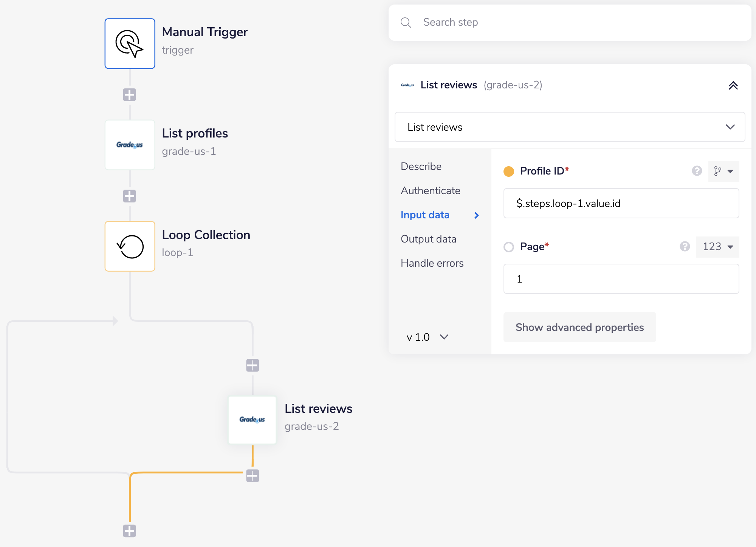The width and height of the screenshot is (756, 547).
Task: Open the List profiles Grade.us step
Action: [x=130, y=145]
